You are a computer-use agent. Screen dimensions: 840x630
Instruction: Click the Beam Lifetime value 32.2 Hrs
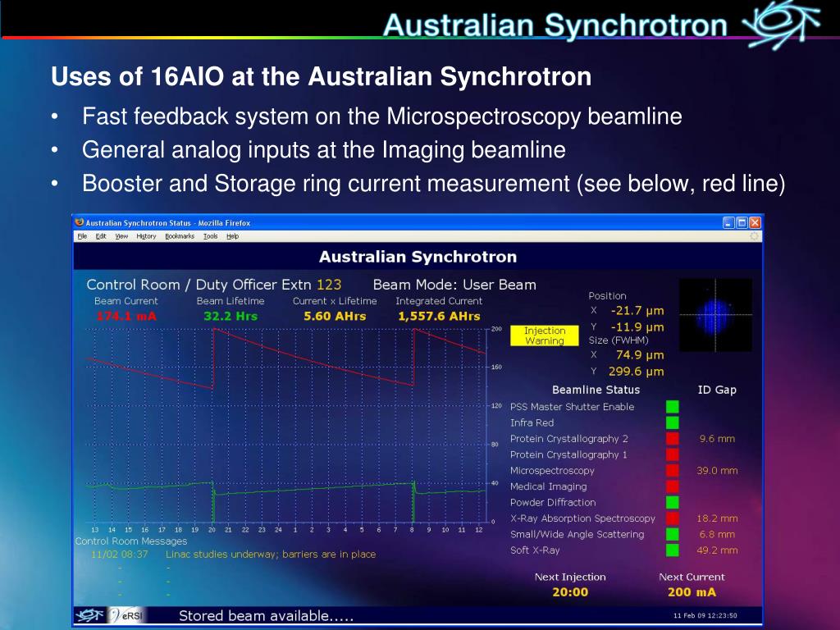(x=231, y=316)
